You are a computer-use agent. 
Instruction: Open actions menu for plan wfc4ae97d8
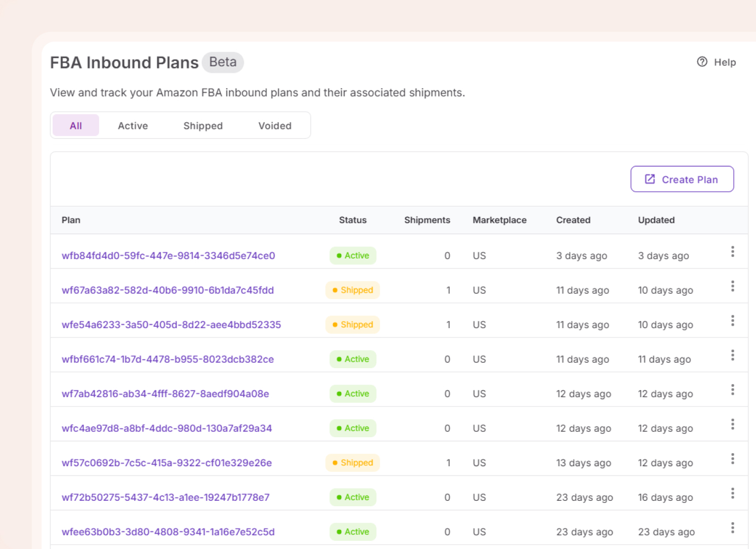732,424
